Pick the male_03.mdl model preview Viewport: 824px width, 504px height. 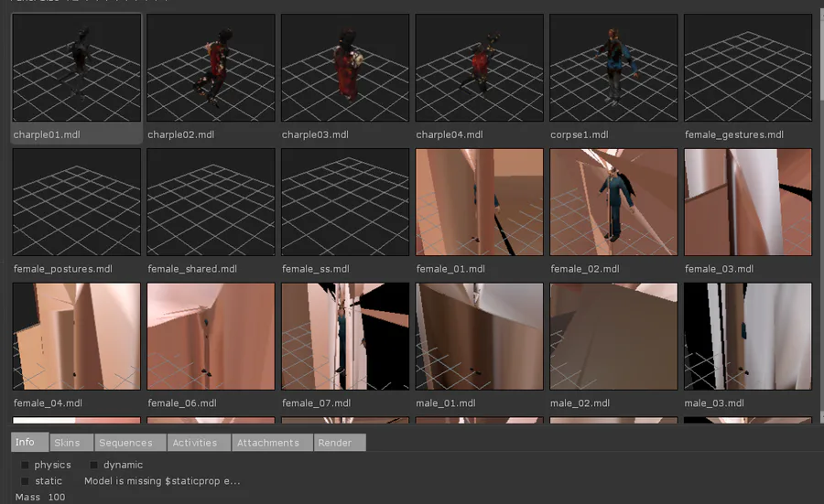tap(748, 337)
